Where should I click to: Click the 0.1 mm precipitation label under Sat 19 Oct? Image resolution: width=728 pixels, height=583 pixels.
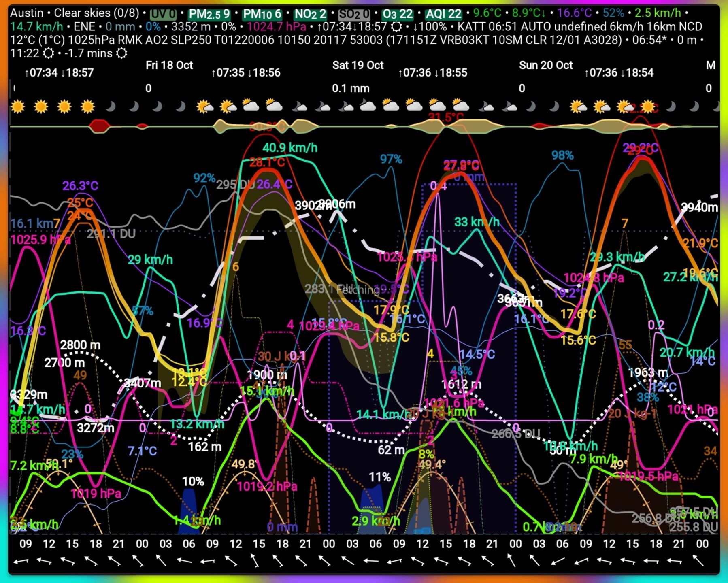pyautogui.click(x=351, y=89)
